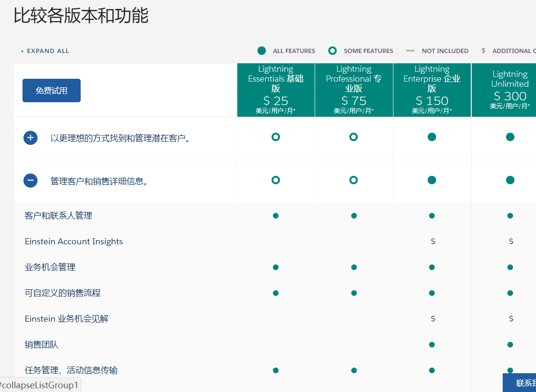This screenshot has width=536, height=392.
Task: Select the filled dot for 销售团队 under Unlimited
Action: [x=511, y=344]
